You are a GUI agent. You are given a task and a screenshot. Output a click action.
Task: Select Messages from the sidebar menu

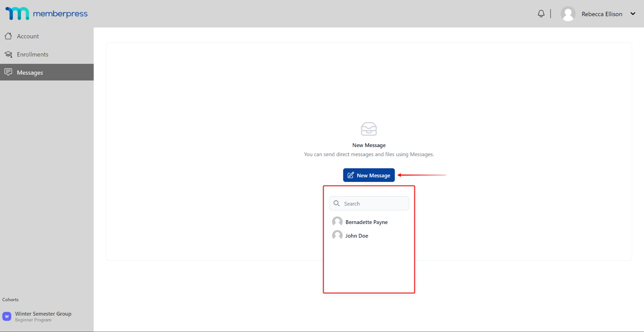(47, 72)
